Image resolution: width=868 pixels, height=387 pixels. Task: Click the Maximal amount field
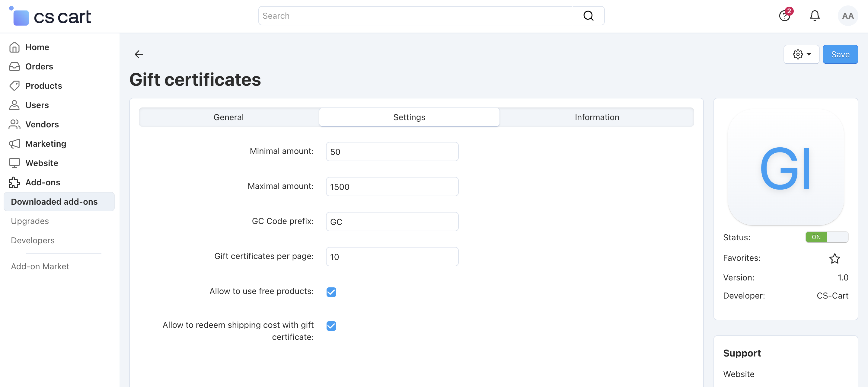point(392,187)
